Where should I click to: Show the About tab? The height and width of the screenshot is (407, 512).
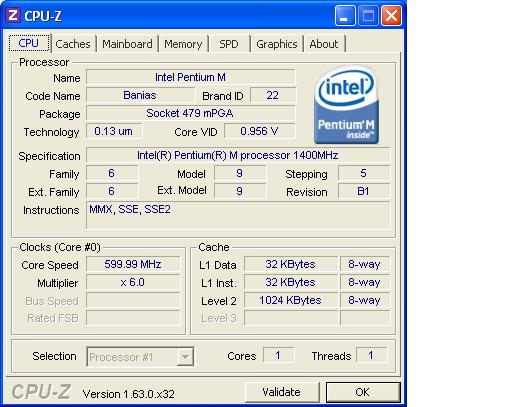tap(324, 44)
